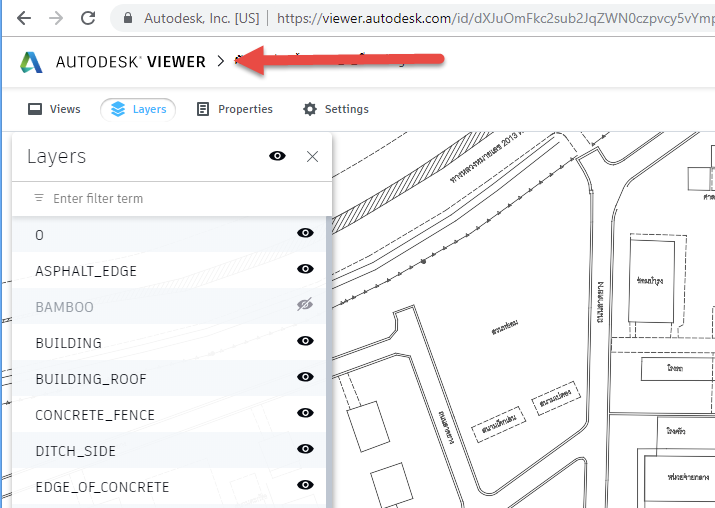Open the Views tab
Image resolution: width=715 pixels, height=508 pixels.
click(54, 109)
